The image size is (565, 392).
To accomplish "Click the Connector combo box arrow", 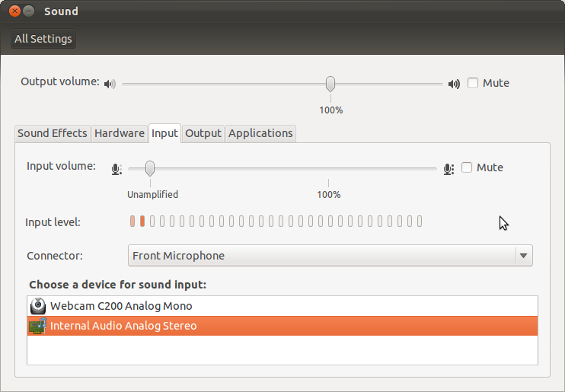I will click(523, 256).
